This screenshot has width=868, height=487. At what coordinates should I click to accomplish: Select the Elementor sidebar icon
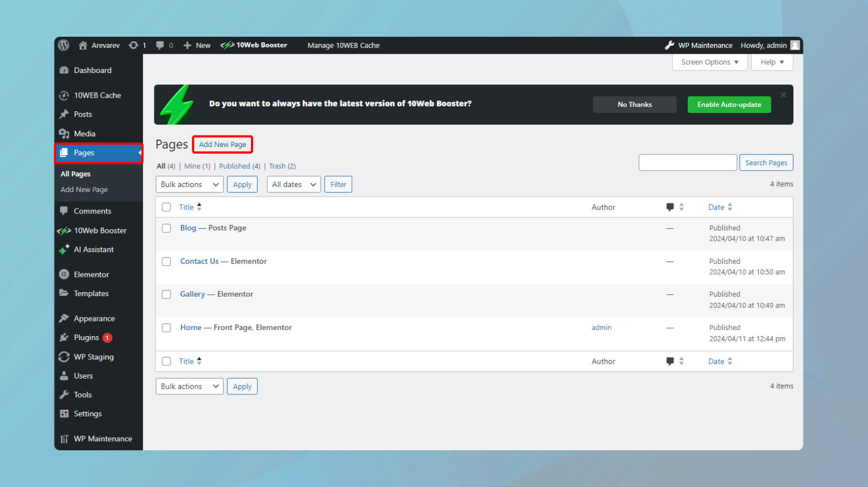coord(63,274)
